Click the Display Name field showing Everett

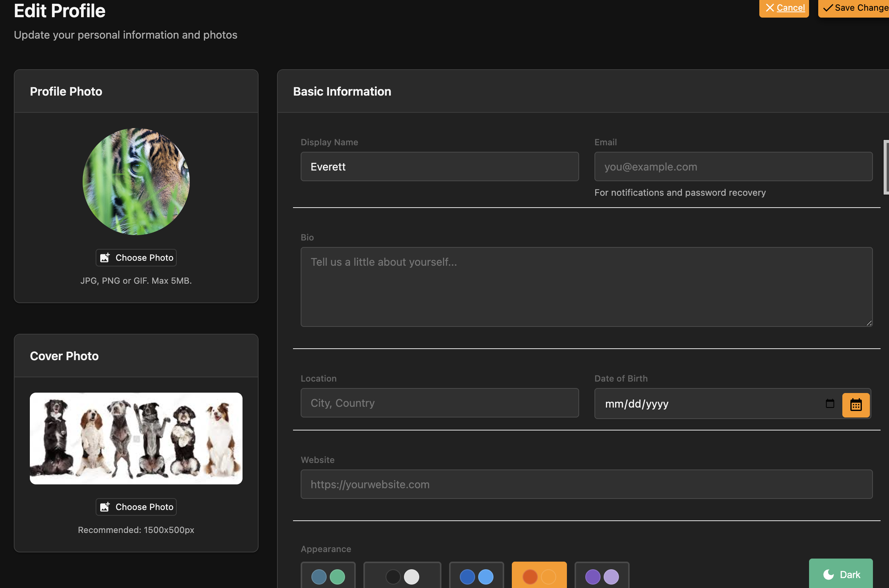click(439, 166)
